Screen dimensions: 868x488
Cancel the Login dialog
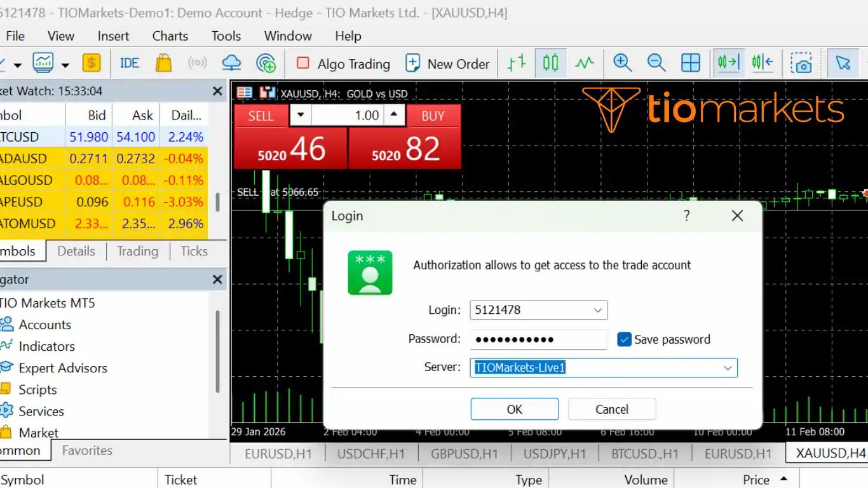612,409
